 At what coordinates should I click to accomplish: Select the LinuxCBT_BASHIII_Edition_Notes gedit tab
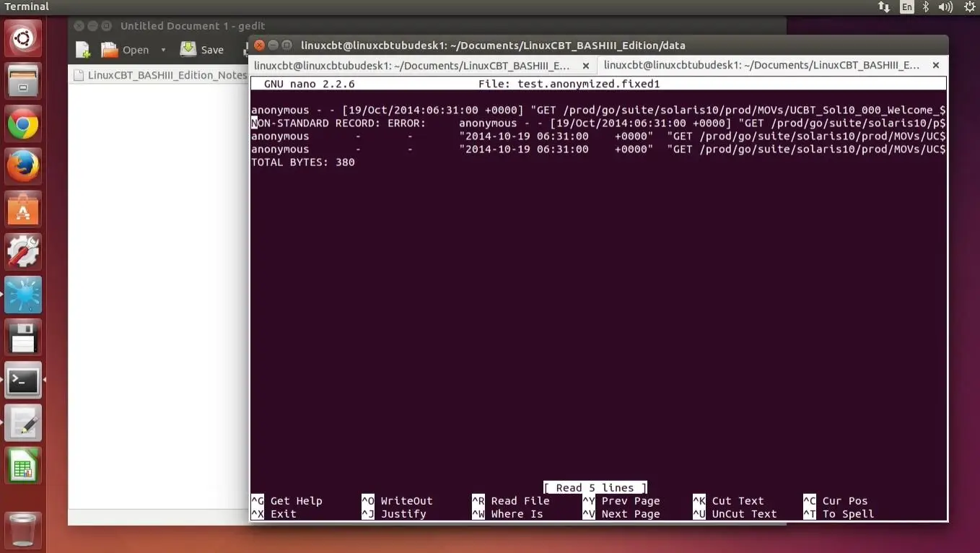pos(160,75)
